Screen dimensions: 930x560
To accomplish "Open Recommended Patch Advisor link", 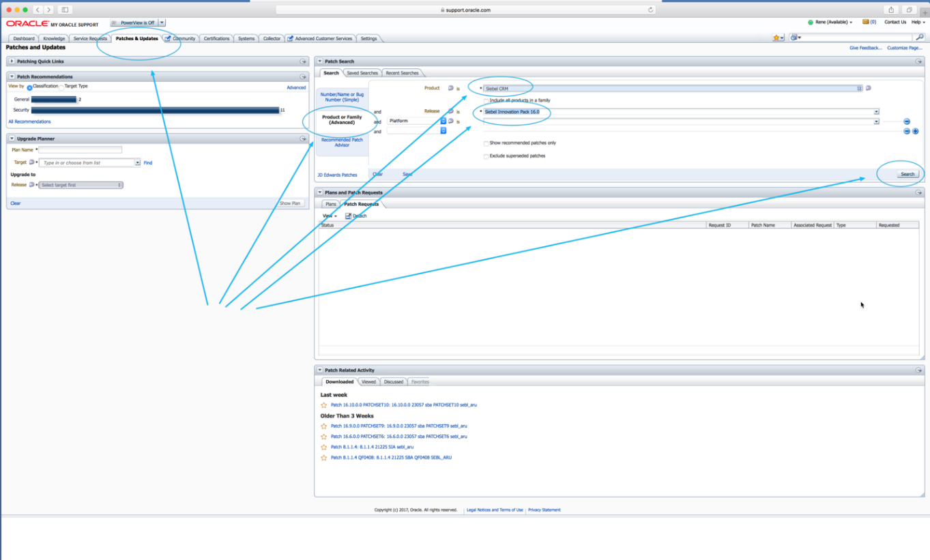I will coord(342,142).
